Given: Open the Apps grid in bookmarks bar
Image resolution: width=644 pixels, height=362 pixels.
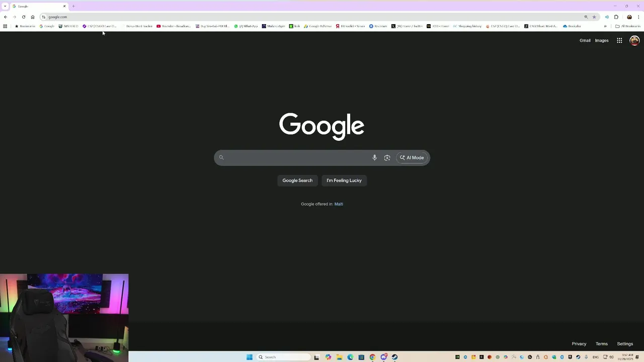Looking at the screenshot, I should click(x=5, y=26).
